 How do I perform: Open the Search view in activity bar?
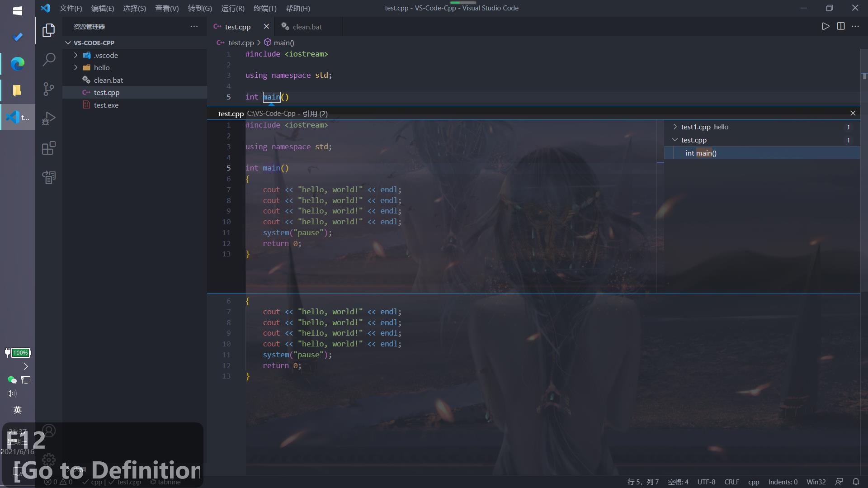[48, 60]
